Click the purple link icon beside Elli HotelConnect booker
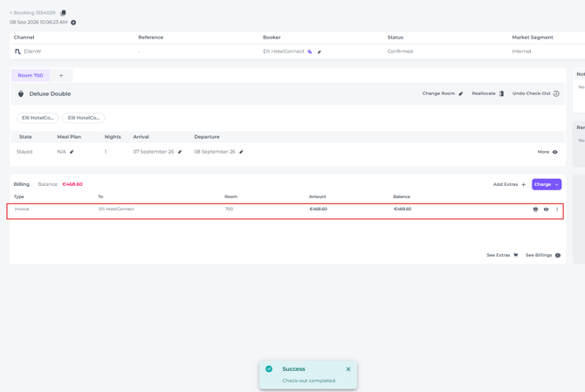 click(x=310, y=52)
